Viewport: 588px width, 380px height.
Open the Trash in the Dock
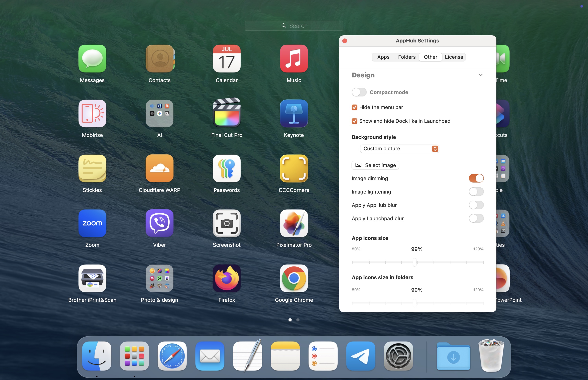[x=491, y=355]
